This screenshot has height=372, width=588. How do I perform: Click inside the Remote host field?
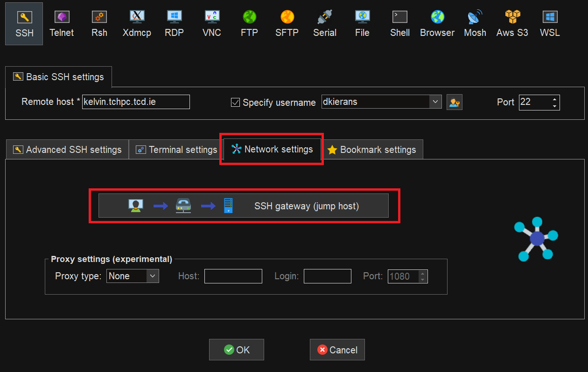(x=136, y=102)
